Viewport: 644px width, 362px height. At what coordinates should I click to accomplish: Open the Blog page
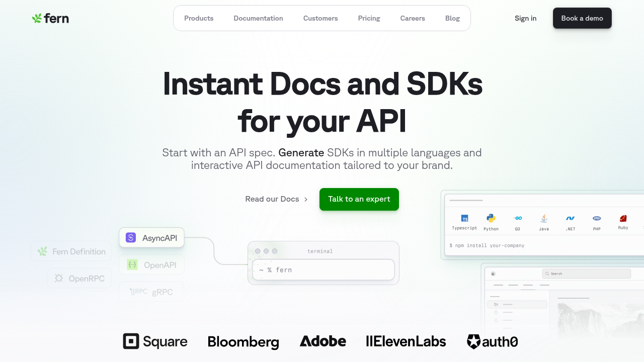point(453,18)
